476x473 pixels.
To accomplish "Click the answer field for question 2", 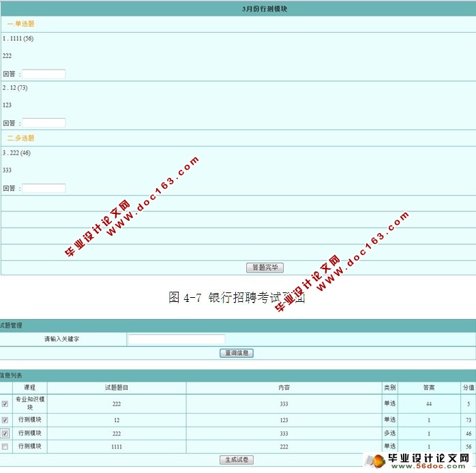I will 44,123.
